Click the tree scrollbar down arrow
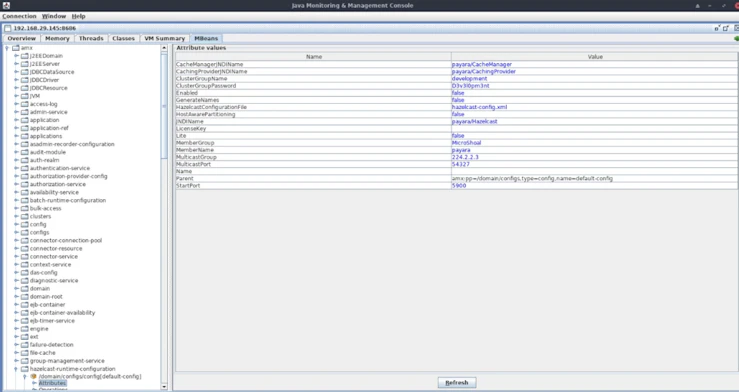This screenshot has width=739, height=392. point(164,386)
